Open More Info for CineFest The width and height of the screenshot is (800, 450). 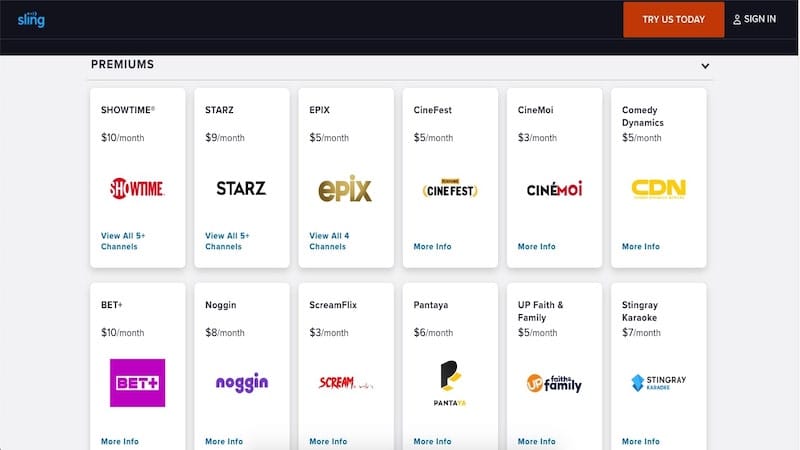click(432, 246)
